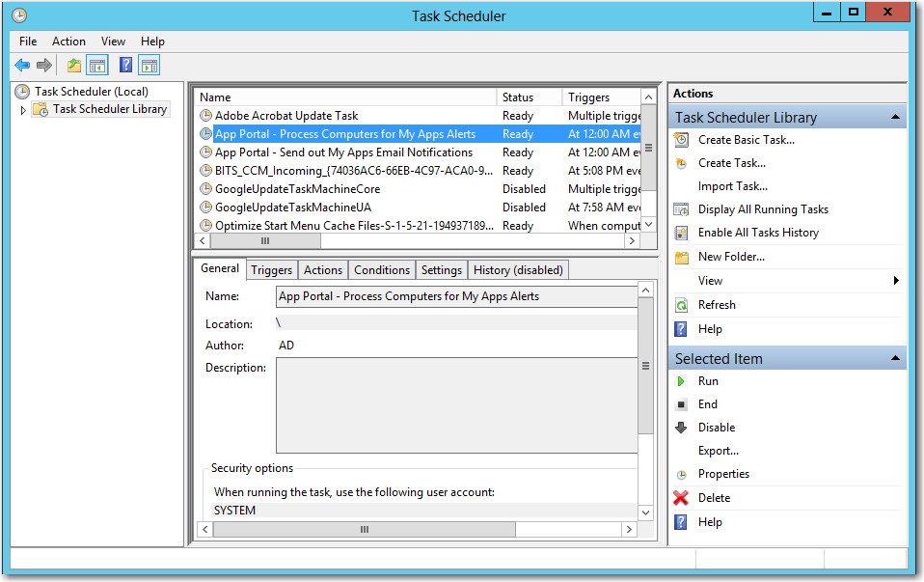924x582 pixels.
Task: Select the Adobe Acrobat Update Task row
Action: (419, 116)
